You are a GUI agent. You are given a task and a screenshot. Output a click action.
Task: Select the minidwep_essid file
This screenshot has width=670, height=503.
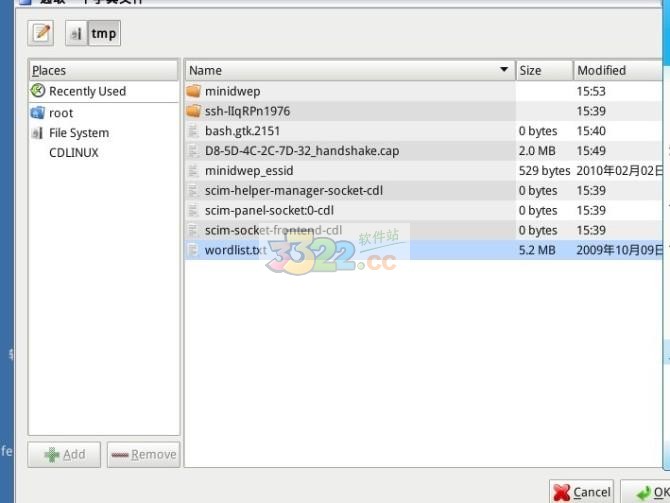click(249, 171)
